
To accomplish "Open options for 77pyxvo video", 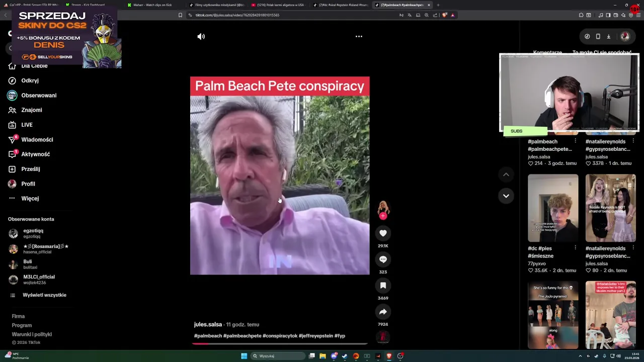I will coord(575,248).
